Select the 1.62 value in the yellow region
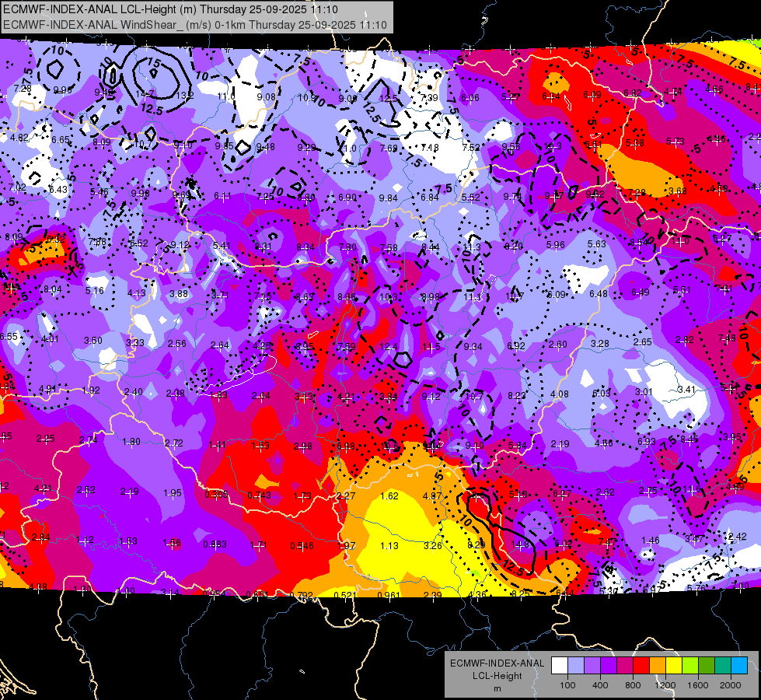The width and height of the screenshot is (761, 700). [389, 495]
